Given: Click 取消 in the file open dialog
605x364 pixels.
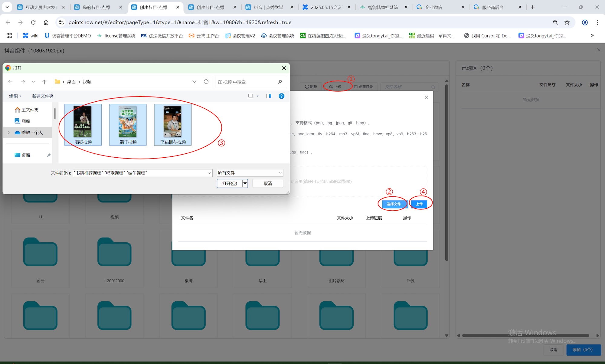Looking at the screenshot, I should pyautogui.click(x=268, y=183).
